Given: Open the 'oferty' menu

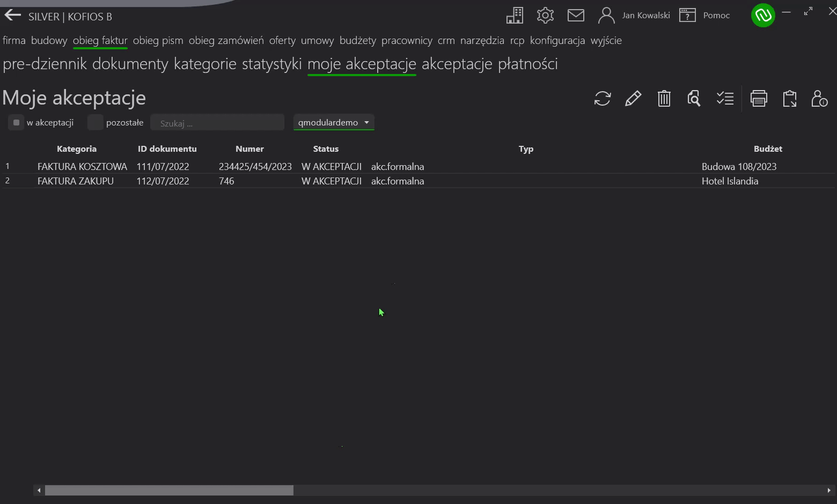Looking at the screenshot, I should click(x=282, y=40).
